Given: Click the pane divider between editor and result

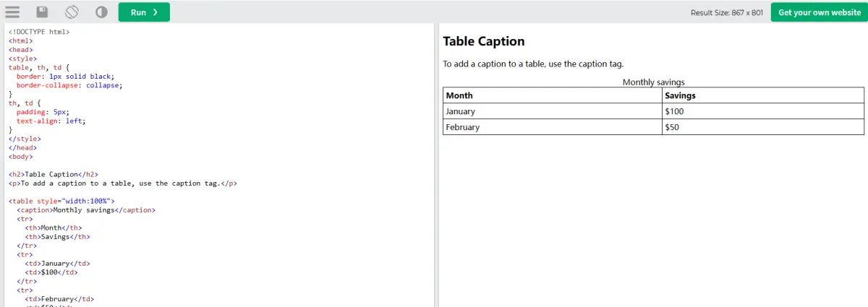Looking at the screenshot, I should point(436,165).
